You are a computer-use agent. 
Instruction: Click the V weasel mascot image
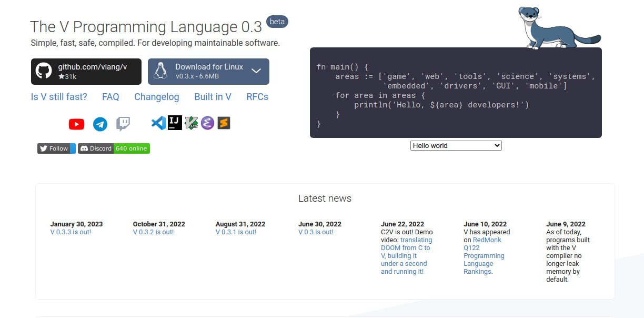(x=558, y=27)
